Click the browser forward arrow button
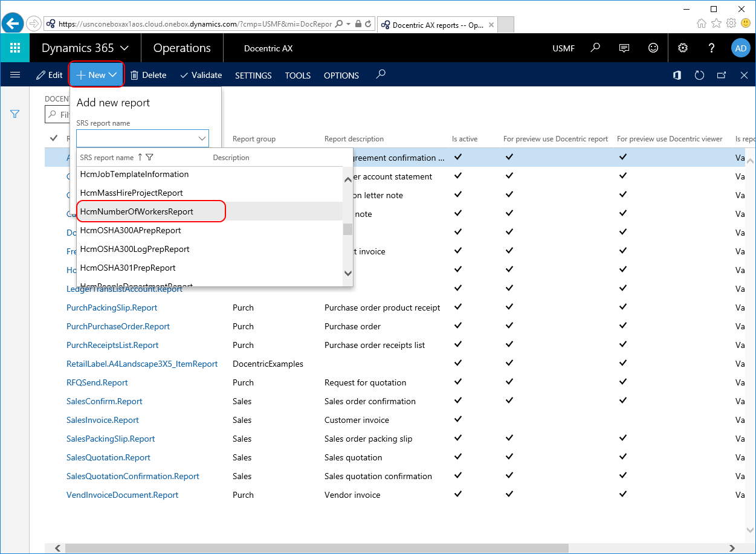Image resolution: width=756 pixels, height=554 pixels. [x=34, y=24]
